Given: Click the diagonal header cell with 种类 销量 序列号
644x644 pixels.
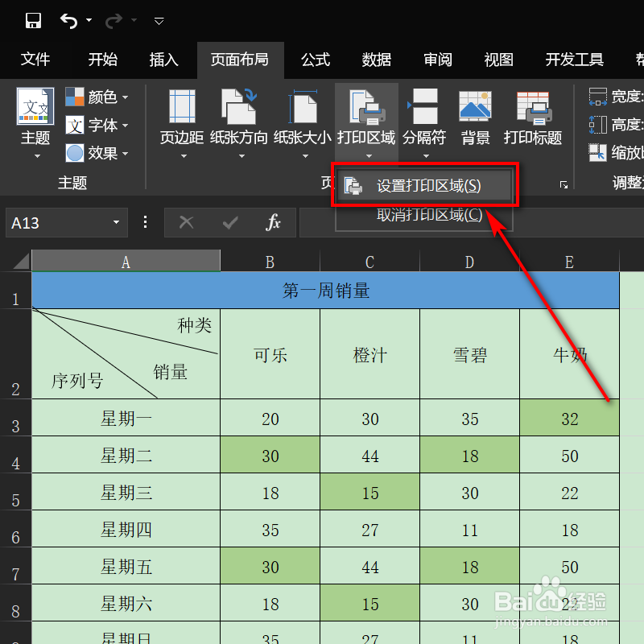Looking at the screenshot, I should [126, 354].
